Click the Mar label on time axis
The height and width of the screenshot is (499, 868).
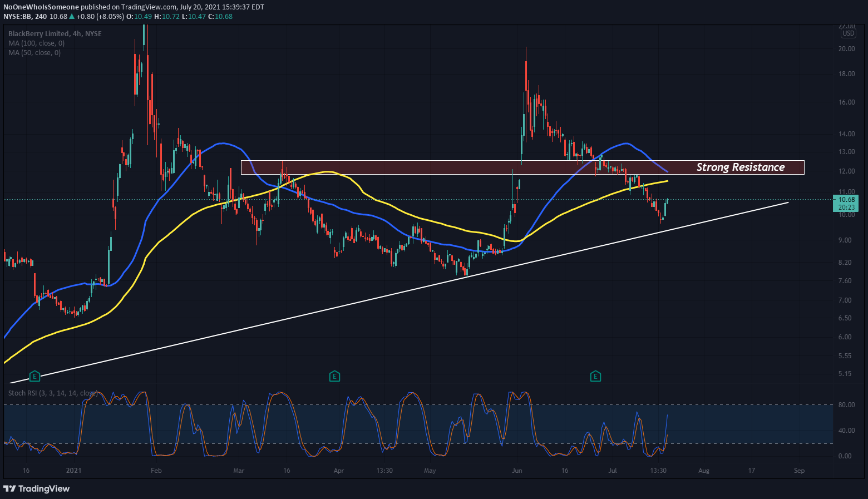tap(239, 471)
